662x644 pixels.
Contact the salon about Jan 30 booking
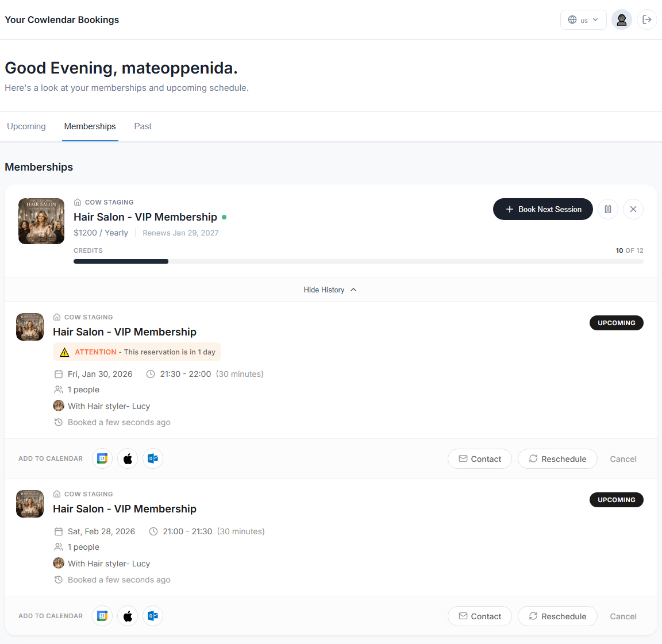[480, 458]
